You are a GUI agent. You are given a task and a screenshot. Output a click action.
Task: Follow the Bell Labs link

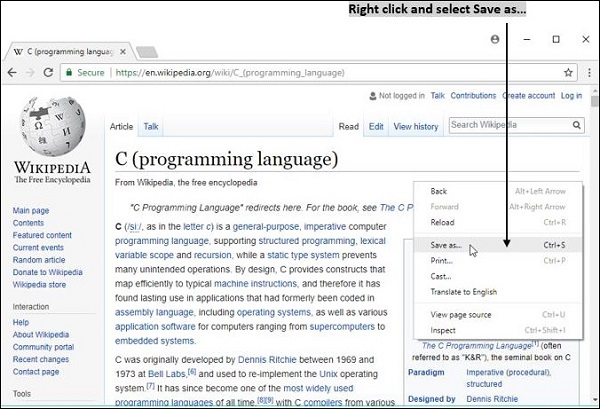(167, 374)
